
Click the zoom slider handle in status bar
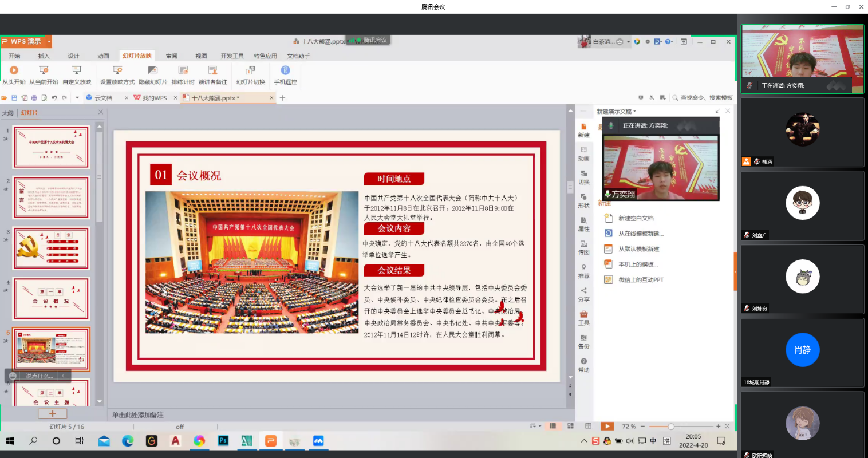(670, 427)
